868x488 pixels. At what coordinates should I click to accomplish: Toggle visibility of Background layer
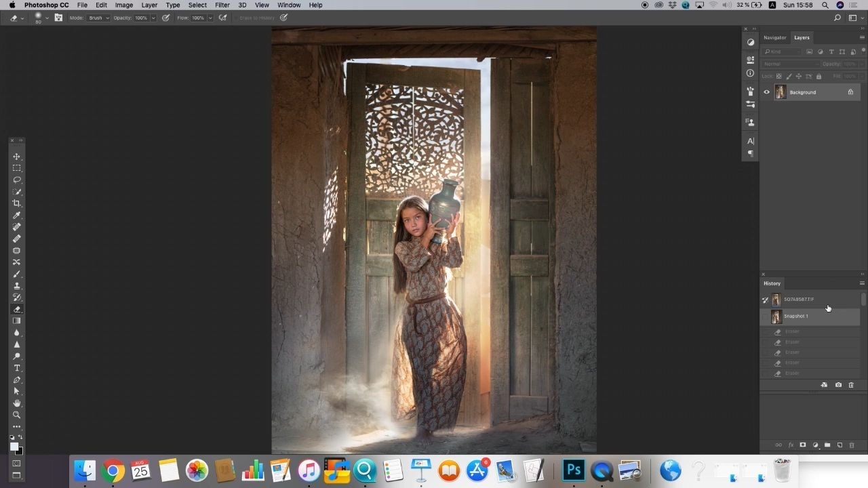tap(767, 92)
